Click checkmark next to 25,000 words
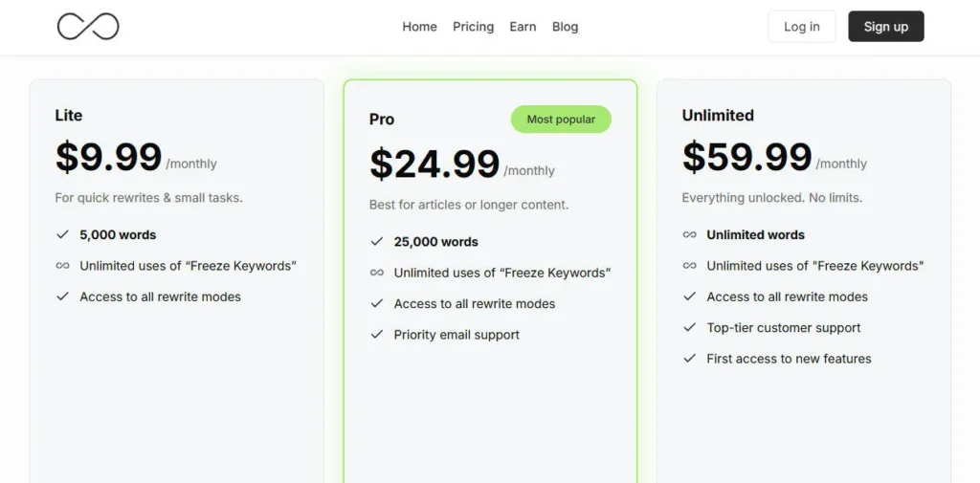Image resolution: width=980 pixels, height=483 pixels. click(x=376, y=242)
